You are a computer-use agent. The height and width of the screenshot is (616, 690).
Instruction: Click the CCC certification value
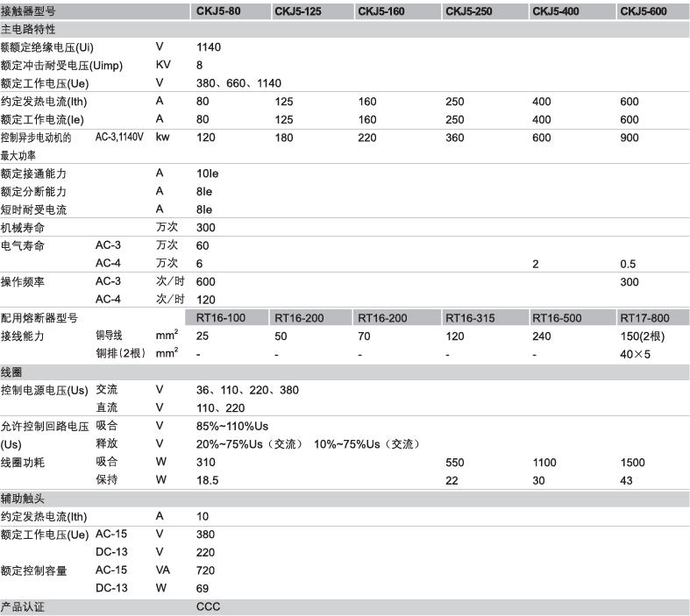tap(209, 606)
